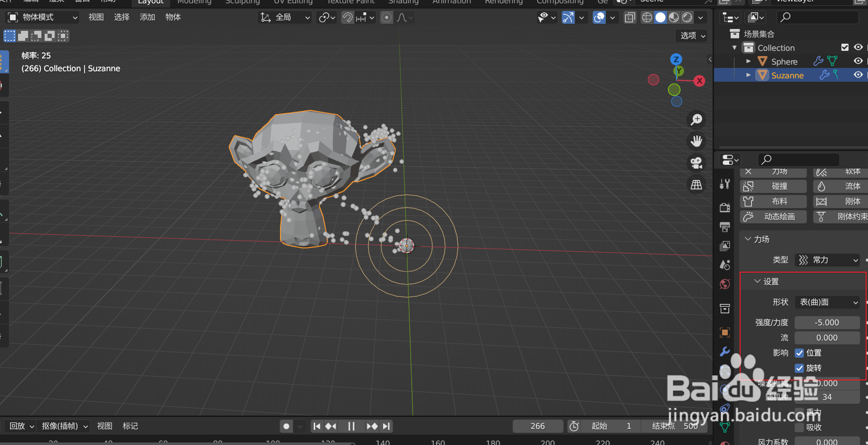Open the View Layer properties tab icon

725,246
